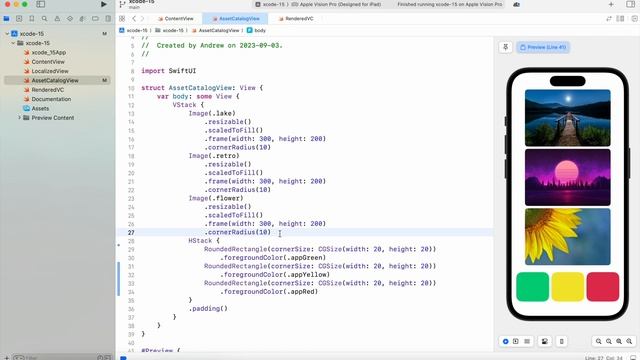Toggle the navigator sidebar button
The width and height of the screenshot is (640, 360).
[x=40, y=4]
